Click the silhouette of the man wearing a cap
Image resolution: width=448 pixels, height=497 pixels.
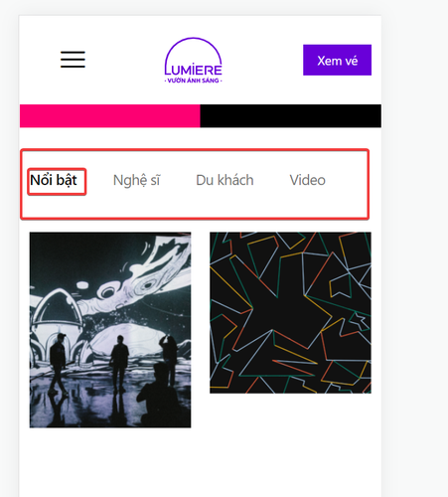[x=59, y=364]
